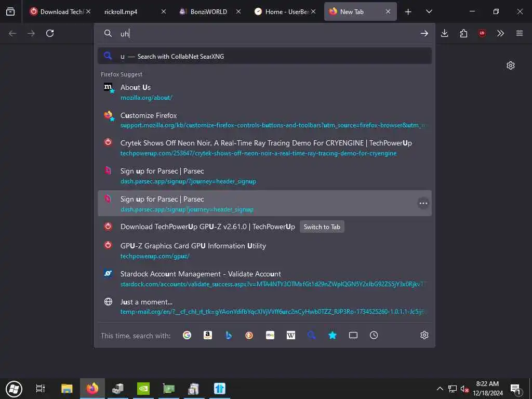Go back to the previous page
Image resolution: width=532 pixels, height=399 pixels.
point(12,33)
